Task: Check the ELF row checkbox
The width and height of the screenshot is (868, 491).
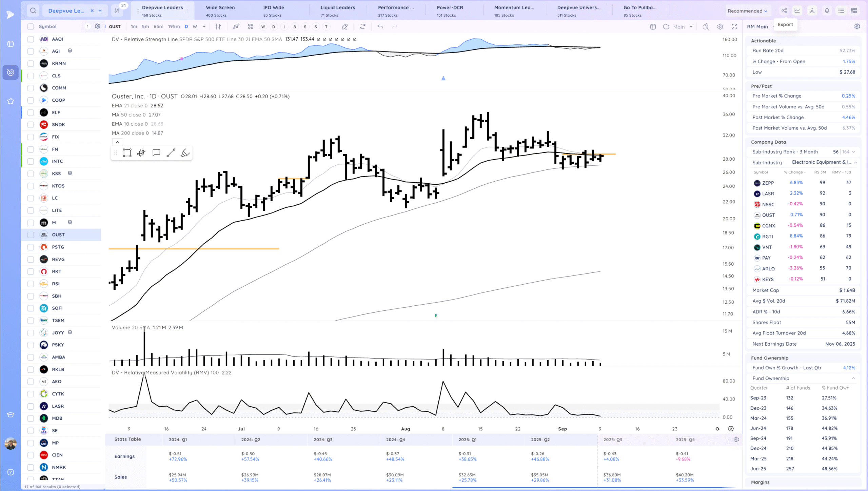Action: click(31, 112)
